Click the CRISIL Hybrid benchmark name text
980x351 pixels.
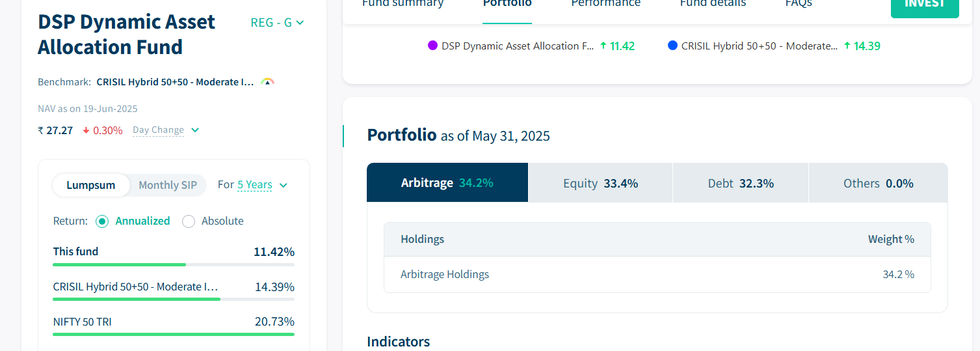[x=175, y=82]
